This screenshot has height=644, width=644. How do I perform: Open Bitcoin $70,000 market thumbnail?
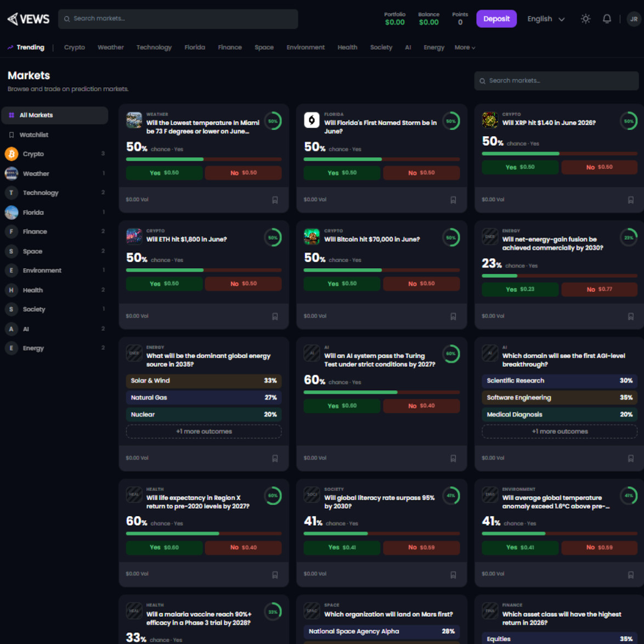tap(312, 236)
